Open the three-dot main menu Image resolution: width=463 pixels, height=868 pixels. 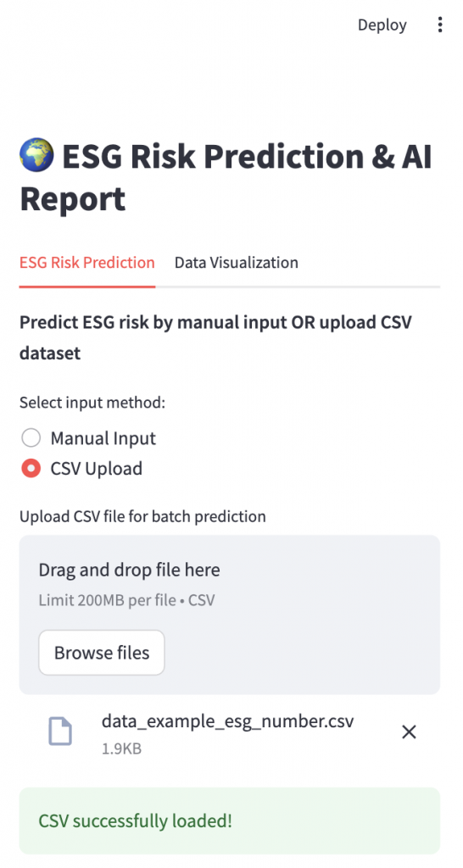440,25
